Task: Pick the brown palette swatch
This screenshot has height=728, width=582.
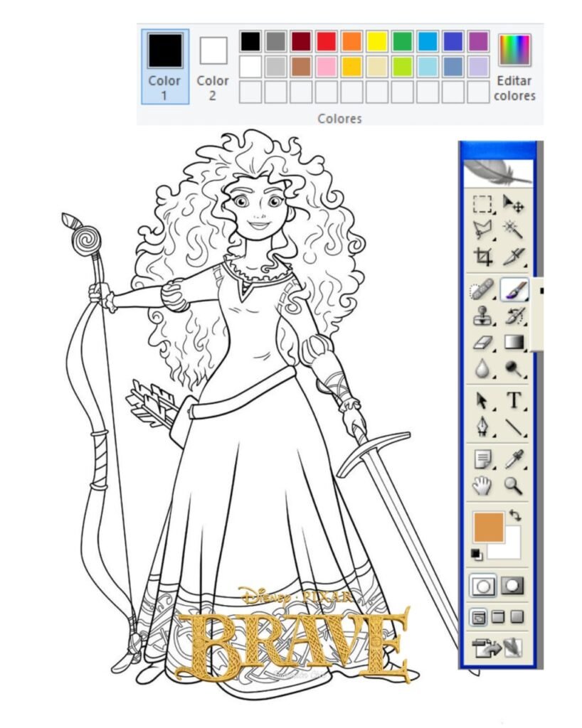Action: [301, 67]
